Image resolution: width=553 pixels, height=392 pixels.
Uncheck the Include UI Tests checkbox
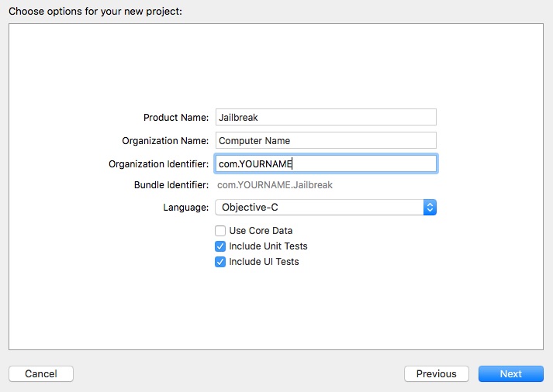point(220,262)
